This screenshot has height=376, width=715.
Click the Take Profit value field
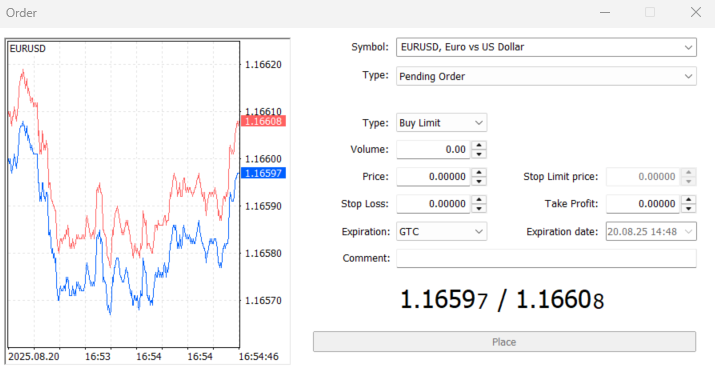(643, 204)
